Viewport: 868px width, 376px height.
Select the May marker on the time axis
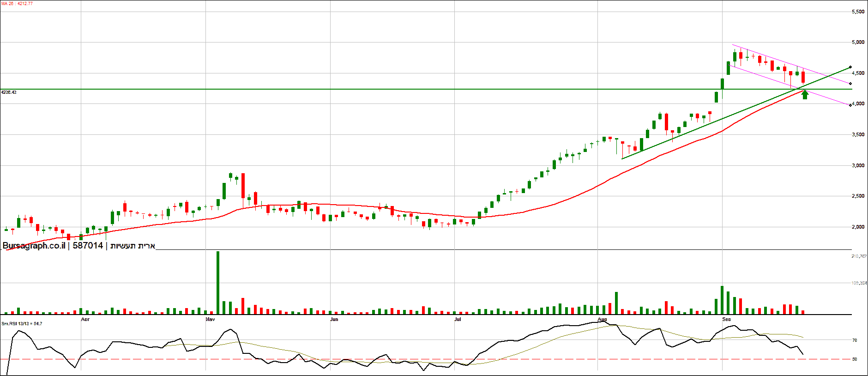(x=210, y=319)
